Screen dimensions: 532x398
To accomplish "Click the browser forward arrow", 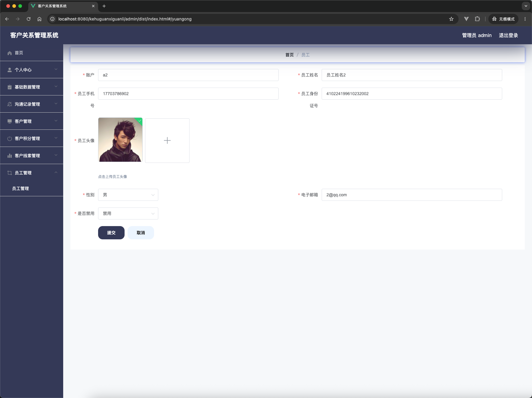I will click(x=18, y=19).
